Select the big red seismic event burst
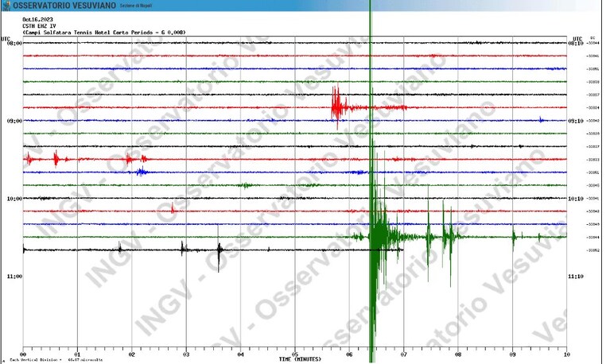 click(x=337, y=106)
